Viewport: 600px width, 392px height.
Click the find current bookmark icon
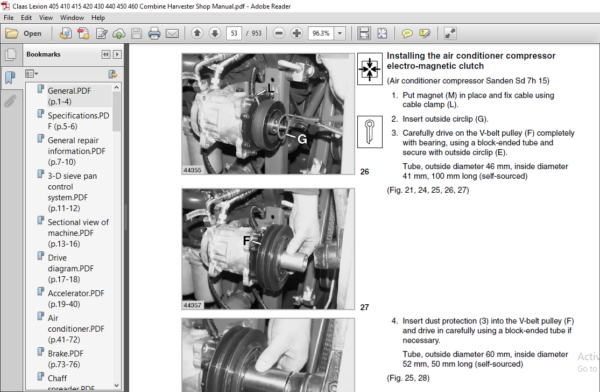click(112, 74)
